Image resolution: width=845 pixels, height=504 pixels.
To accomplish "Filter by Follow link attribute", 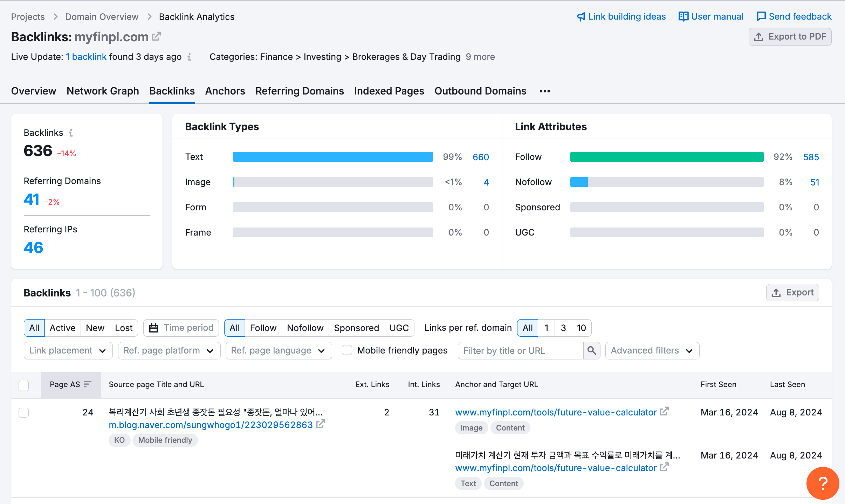I will point(263,328).
